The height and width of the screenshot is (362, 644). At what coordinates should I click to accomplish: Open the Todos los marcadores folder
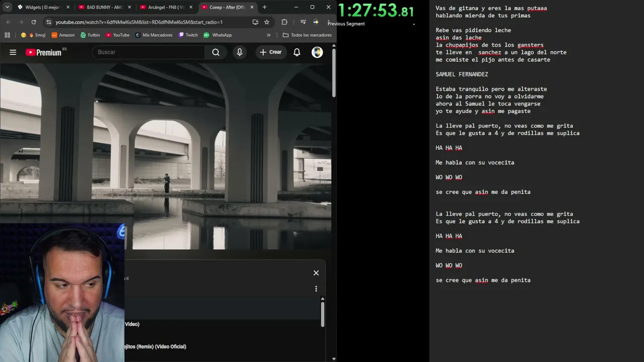tap(307, 35)
